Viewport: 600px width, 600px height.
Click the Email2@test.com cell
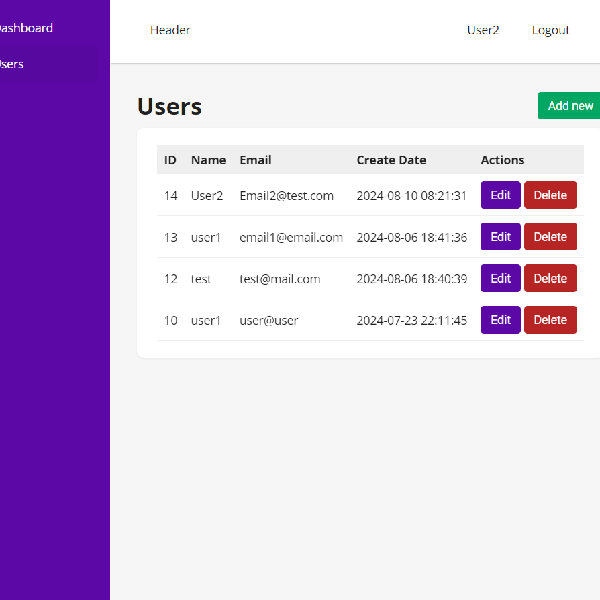tap(286, 196)
